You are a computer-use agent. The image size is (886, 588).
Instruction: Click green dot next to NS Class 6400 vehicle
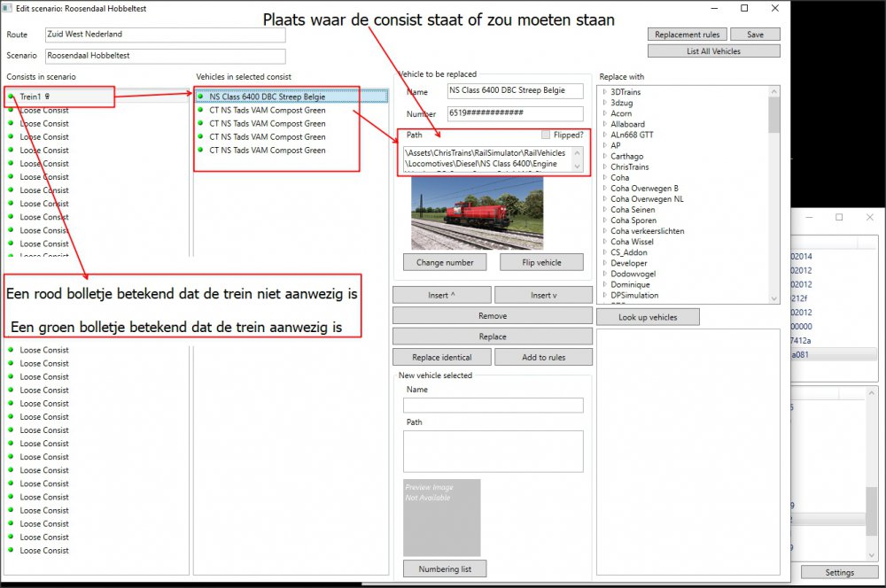[201, 97]
